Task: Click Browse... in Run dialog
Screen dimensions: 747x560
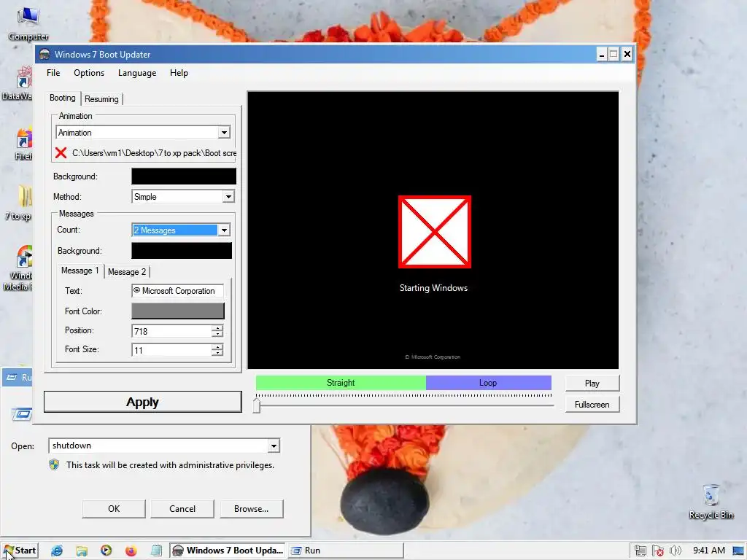Action: pos(252,508)
